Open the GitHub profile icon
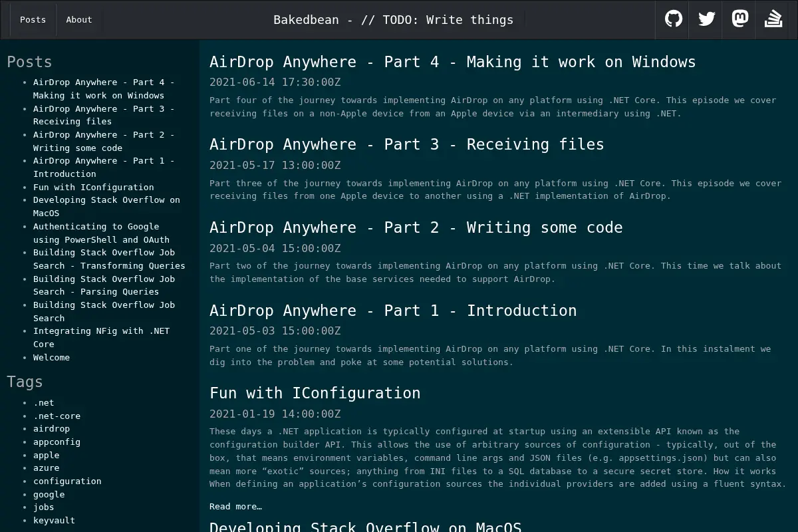Viewport: 798px width, 532px height. tap(673, 19)
